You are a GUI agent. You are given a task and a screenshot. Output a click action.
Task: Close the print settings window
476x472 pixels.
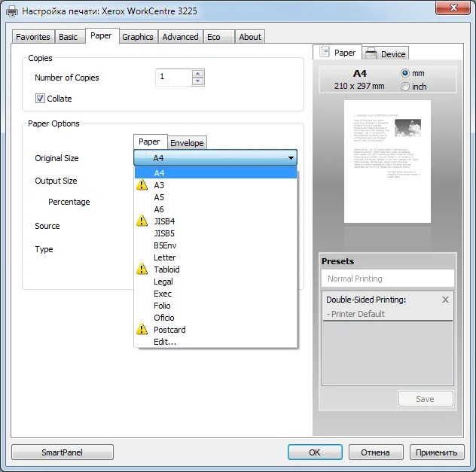coord(453,8)
